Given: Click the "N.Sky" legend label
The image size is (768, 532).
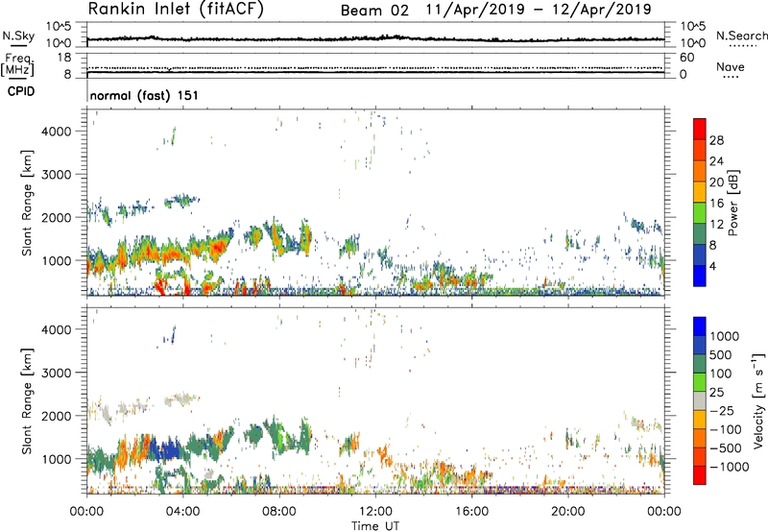Looking at the screenshot, I should (x=18, y=36).
